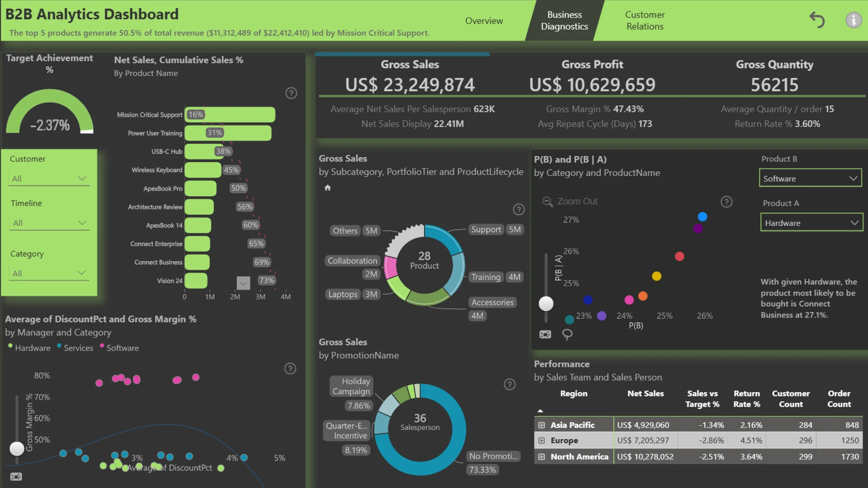Viewport: 868px width, 488px height.
Task: Click the zoom slider handle on P(B) chart
Action: click(546, 304)
